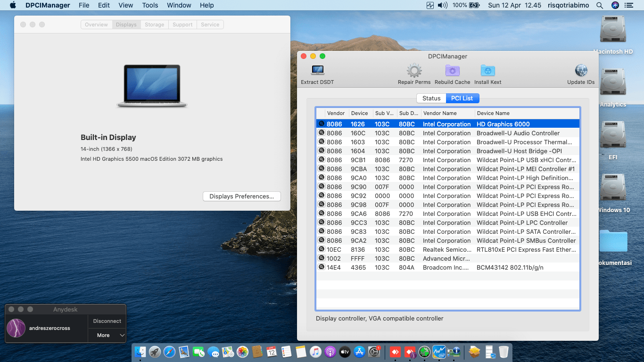Open Finder from the Dock

[x=140, y=352]
